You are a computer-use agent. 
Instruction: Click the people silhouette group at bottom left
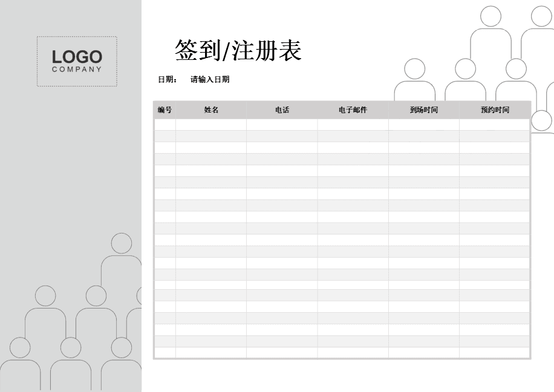67,333
